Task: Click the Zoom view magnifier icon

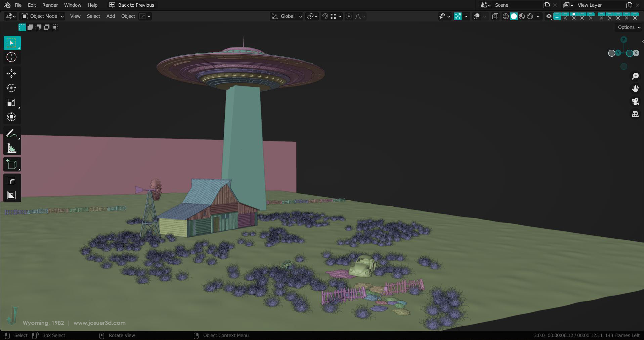Action: click(x=635, y=76)
